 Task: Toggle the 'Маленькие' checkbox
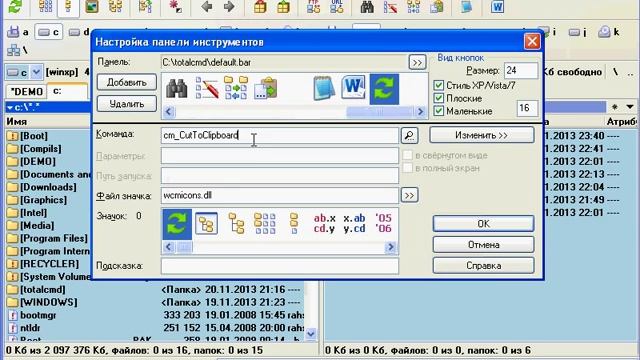[439, 111]
